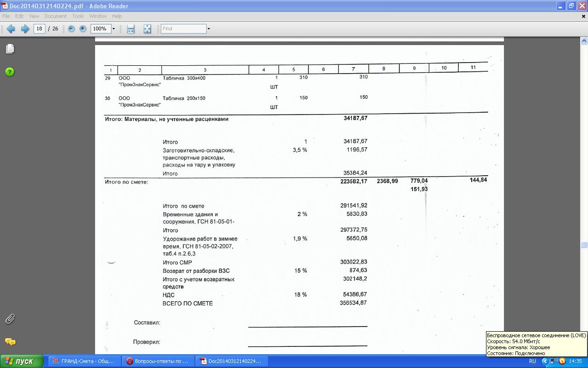The image size is (588, 368).
Task: Click the value 302148,2
Action: pyautogui.click(x=355, y=278)
